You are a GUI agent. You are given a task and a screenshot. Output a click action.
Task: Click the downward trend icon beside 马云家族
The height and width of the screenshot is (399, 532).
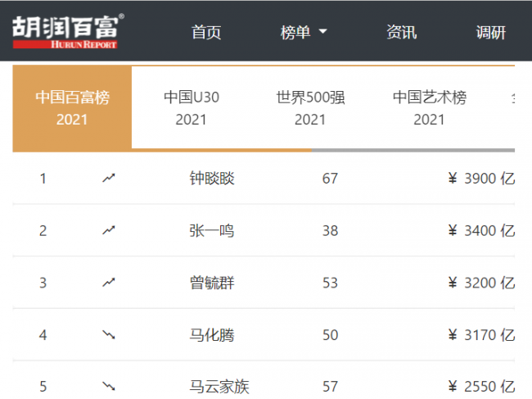tap(108, 387)
